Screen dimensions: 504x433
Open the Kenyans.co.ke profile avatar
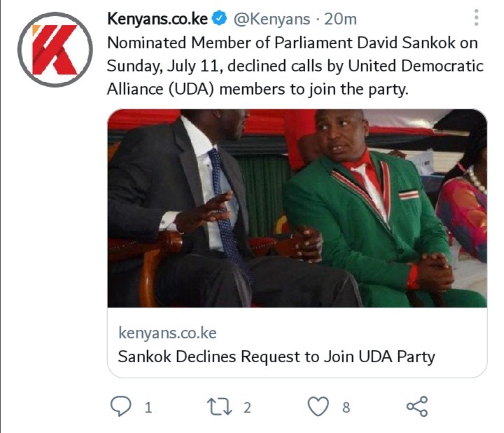pyautogui.click(x=55, y=50)
